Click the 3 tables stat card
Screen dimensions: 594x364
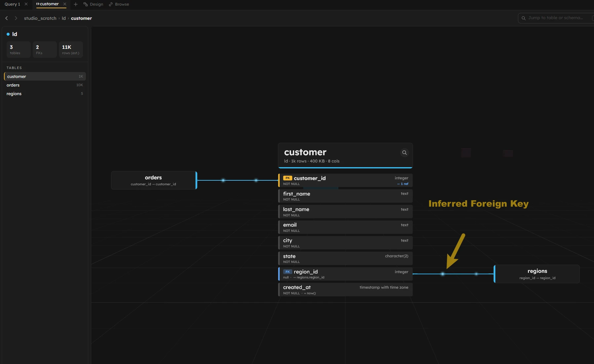pos(19,50)
